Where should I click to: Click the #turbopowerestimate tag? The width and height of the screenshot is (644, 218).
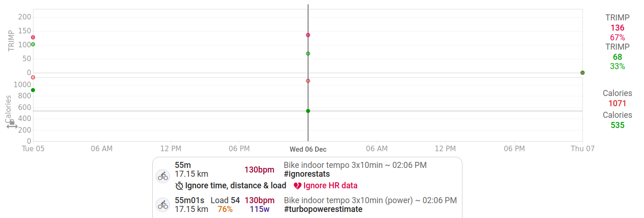(323, 209)
